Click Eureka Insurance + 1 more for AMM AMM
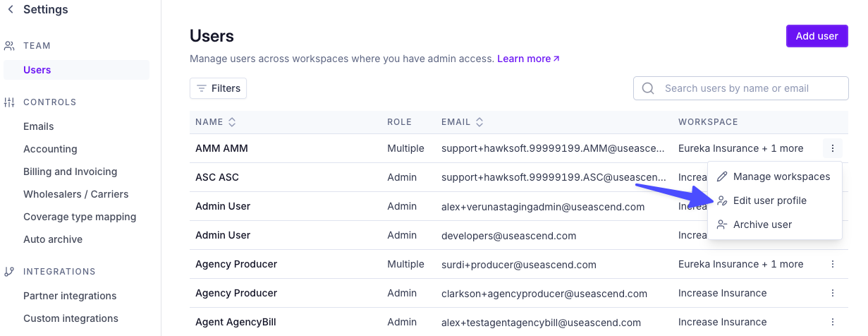This screenshot has height=336, width=868. (740, 148)
